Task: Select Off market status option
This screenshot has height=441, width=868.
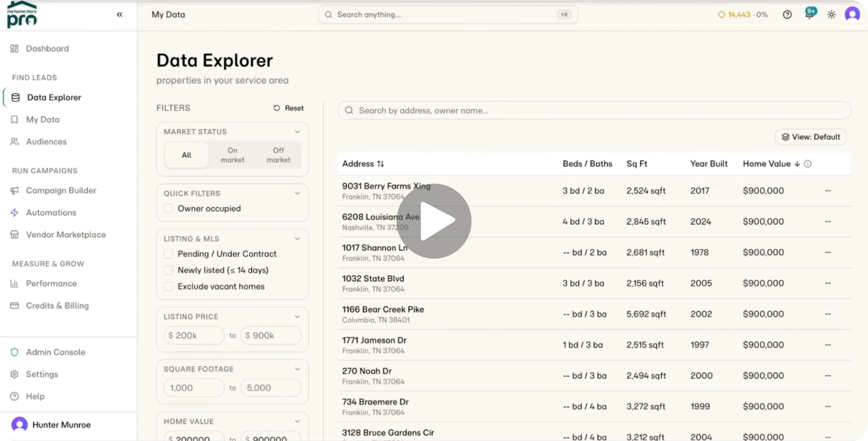Action: [x=278, y=155]
